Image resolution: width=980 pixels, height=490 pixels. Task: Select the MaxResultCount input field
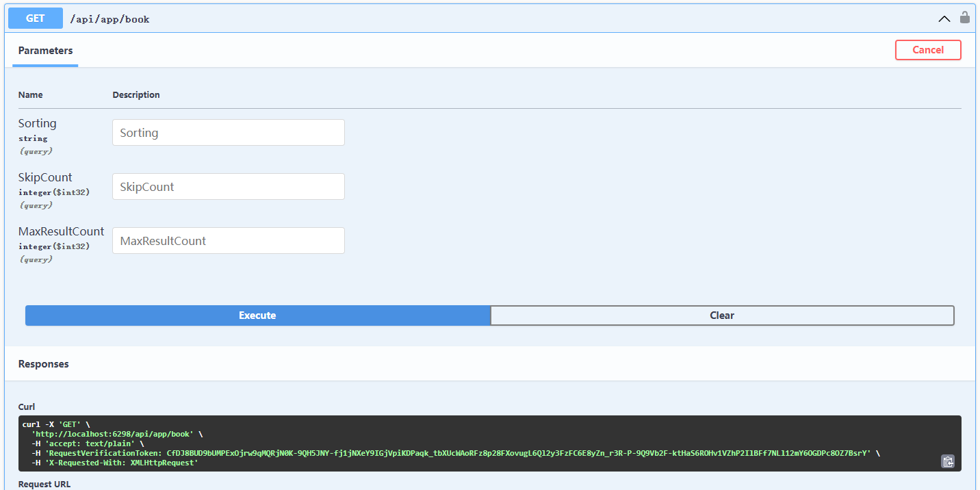pyautogui.click(x=228, y=241)
